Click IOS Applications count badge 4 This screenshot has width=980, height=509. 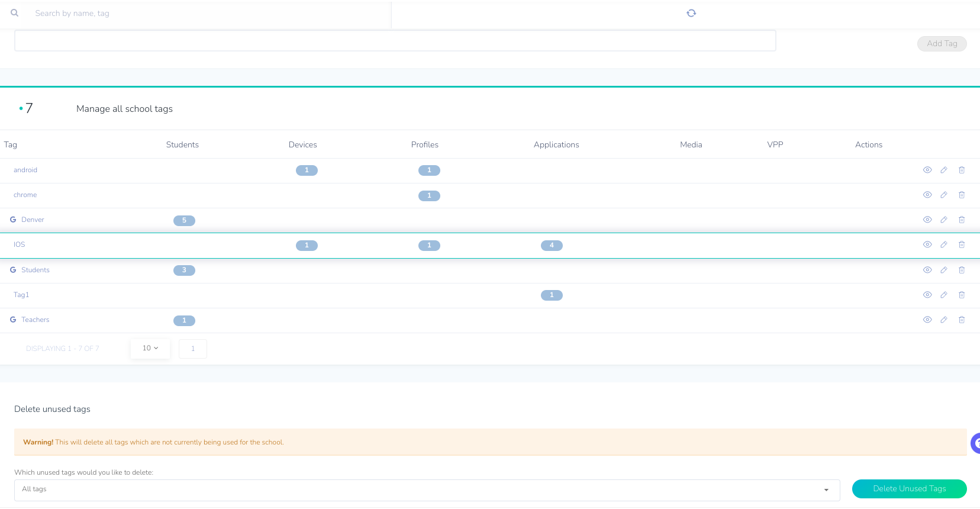click(x=552, y=245)
